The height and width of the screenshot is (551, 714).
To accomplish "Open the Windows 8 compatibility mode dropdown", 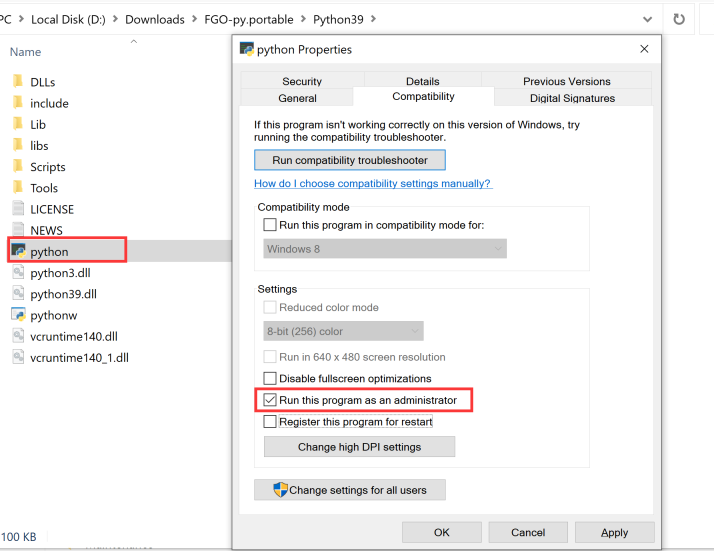I will point(385,249).
